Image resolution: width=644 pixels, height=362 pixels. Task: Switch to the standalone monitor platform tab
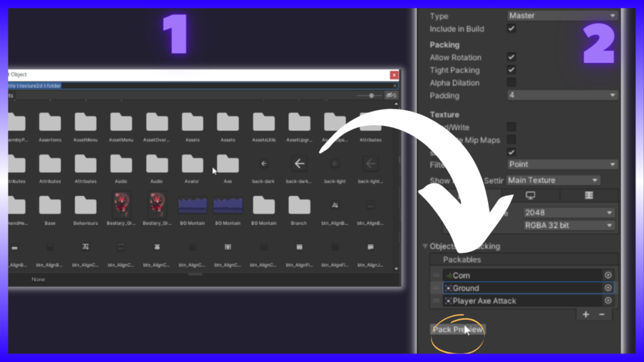pyautogui.click(x=530, y=195)
